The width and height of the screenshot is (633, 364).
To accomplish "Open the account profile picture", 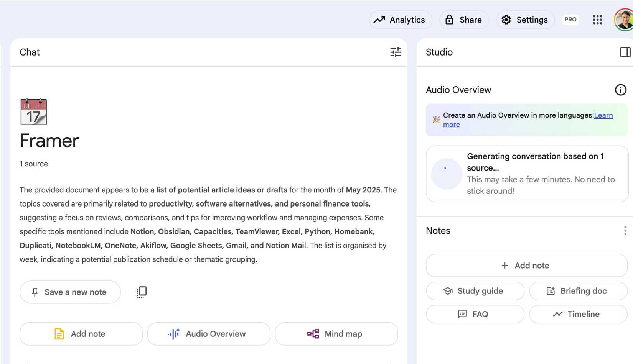I will coord(624,20).
